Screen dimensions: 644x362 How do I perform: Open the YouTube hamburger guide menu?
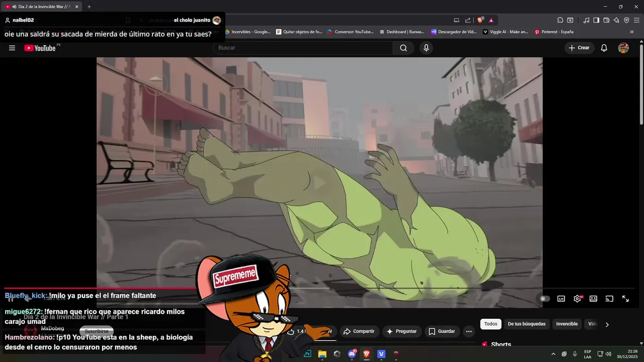(x=12, y=48)
